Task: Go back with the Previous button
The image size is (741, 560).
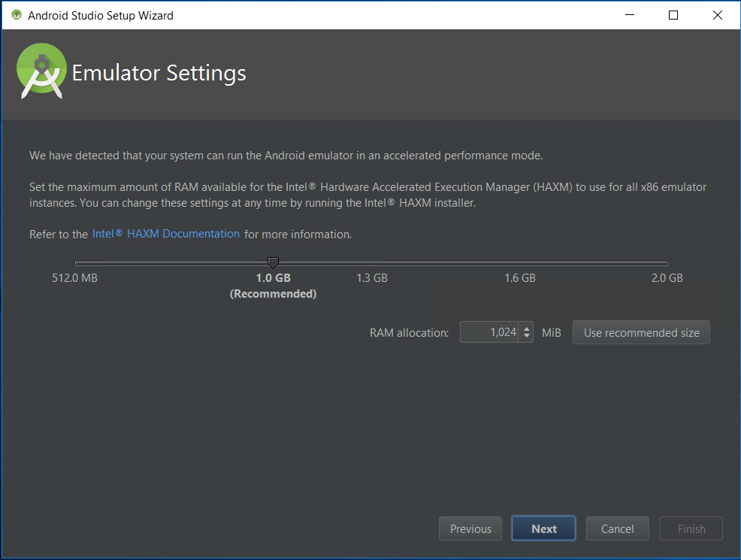Action: tap(470, 528)
